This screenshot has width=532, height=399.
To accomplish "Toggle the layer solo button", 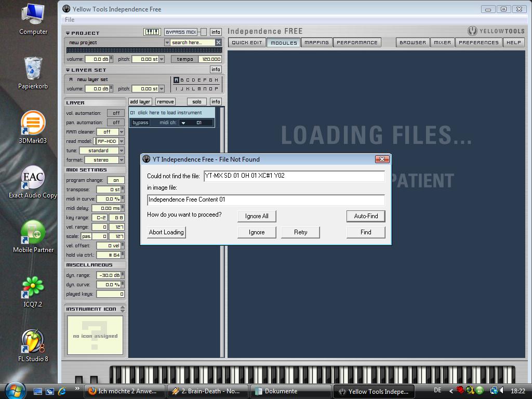I will (x=197, y=102).
